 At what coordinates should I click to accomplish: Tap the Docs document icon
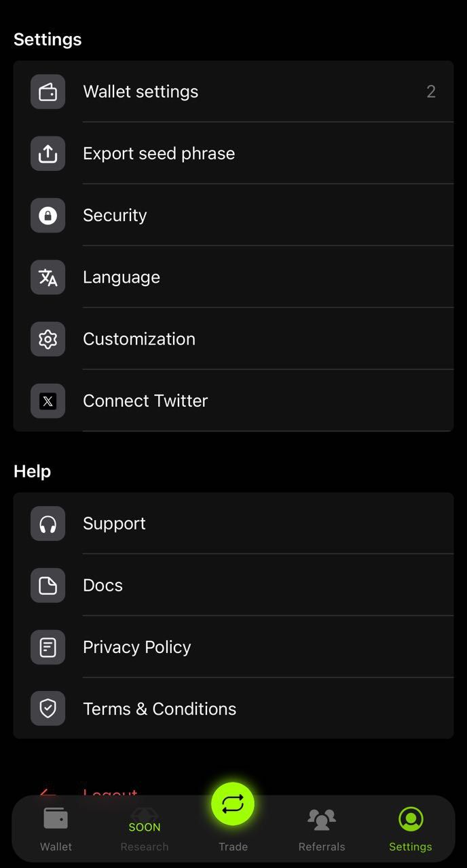tap(48, 585)
